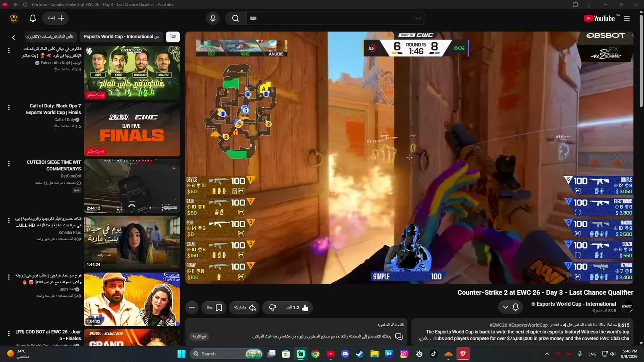Viewport: 644px width, 362px height.
Task: Open 'Call of Duty: Black Ops 7' video title
Action: click(54, 109)
